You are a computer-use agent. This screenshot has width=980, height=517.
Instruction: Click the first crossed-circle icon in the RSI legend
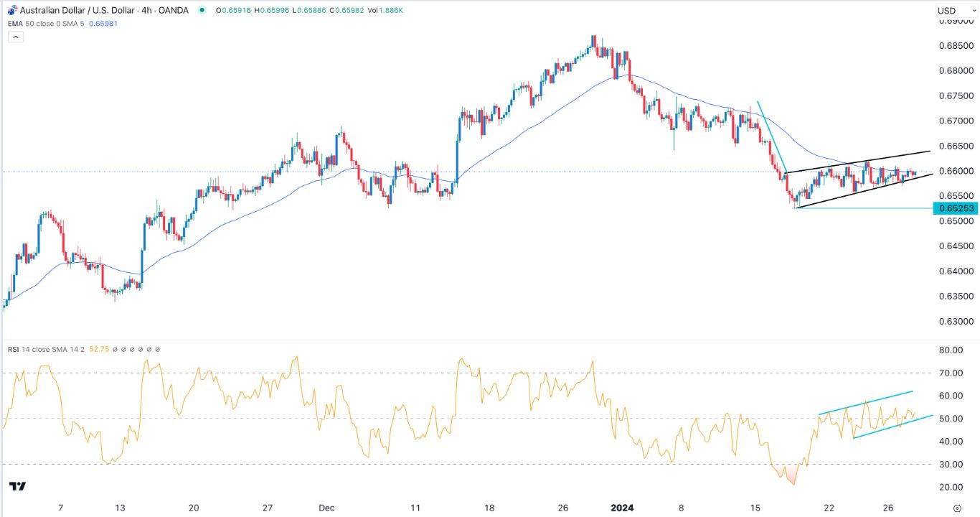coord(115,350)
